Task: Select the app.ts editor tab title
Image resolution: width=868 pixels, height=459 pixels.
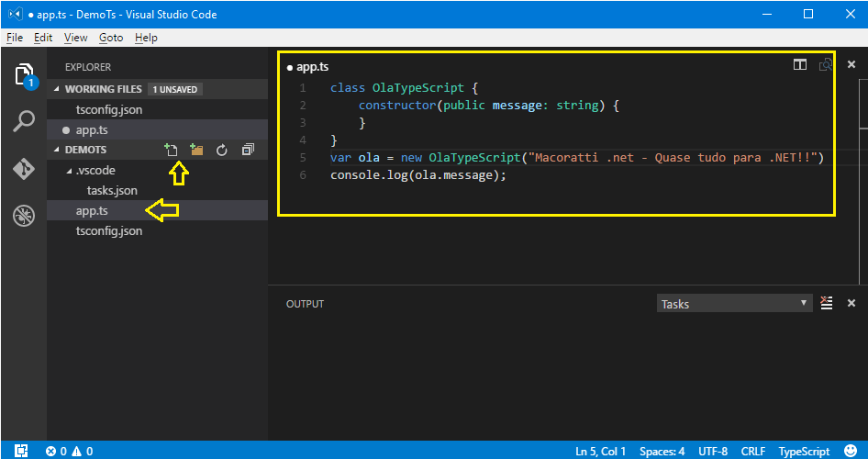Action: pyautogui.click(x=313, y=68)
